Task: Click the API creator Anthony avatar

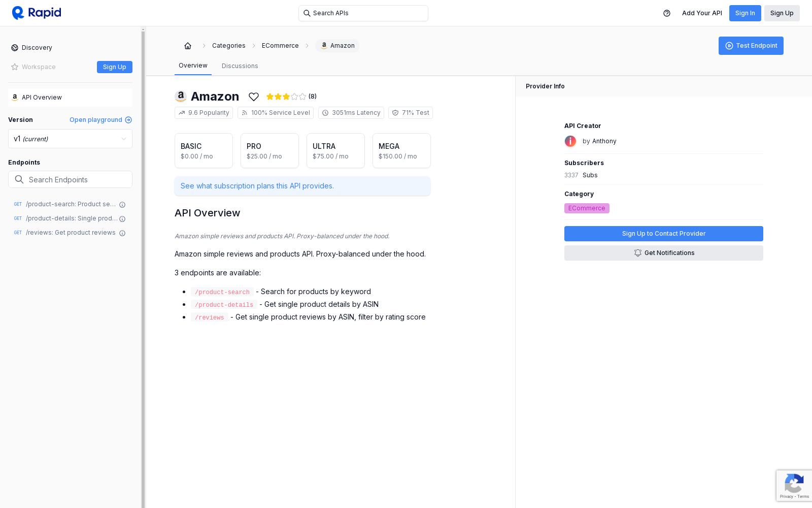Action: pos(570,141)
